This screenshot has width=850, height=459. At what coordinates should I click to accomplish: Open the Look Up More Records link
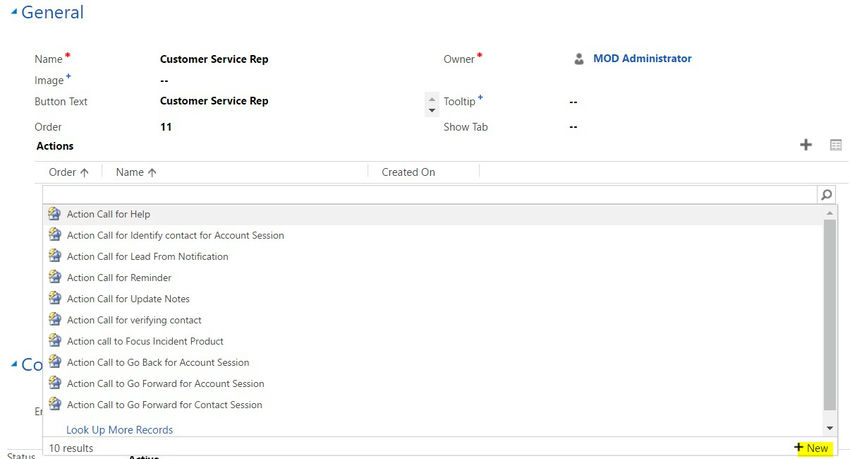coord(119,430)
